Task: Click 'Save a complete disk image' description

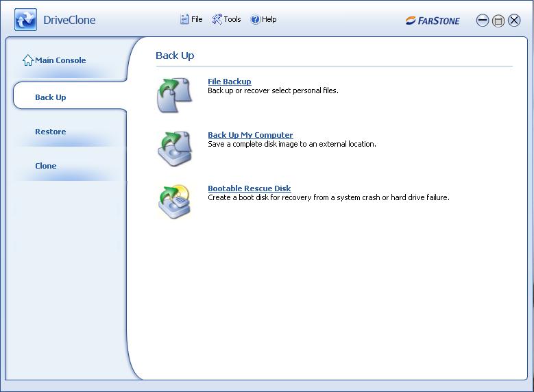Action: 292,144
